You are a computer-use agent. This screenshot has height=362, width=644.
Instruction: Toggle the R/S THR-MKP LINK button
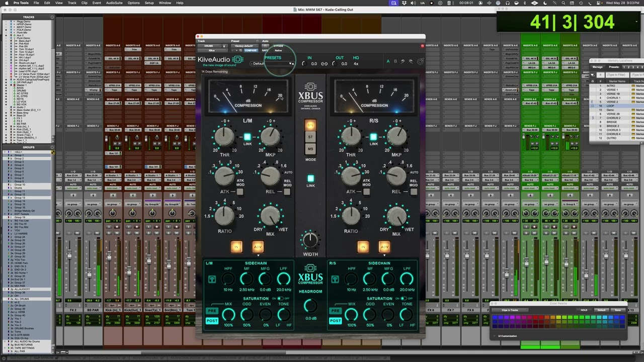pyautogui.click(x=373, y=137)
